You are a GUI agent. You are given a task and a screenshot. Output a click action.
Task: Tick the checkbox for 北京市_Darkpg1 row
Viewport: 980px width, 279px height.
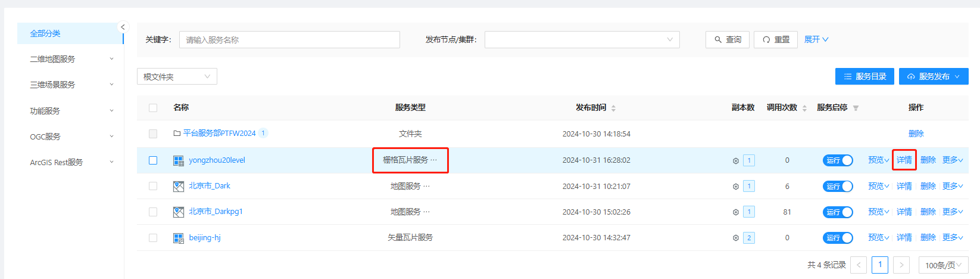tap(153, 212)
